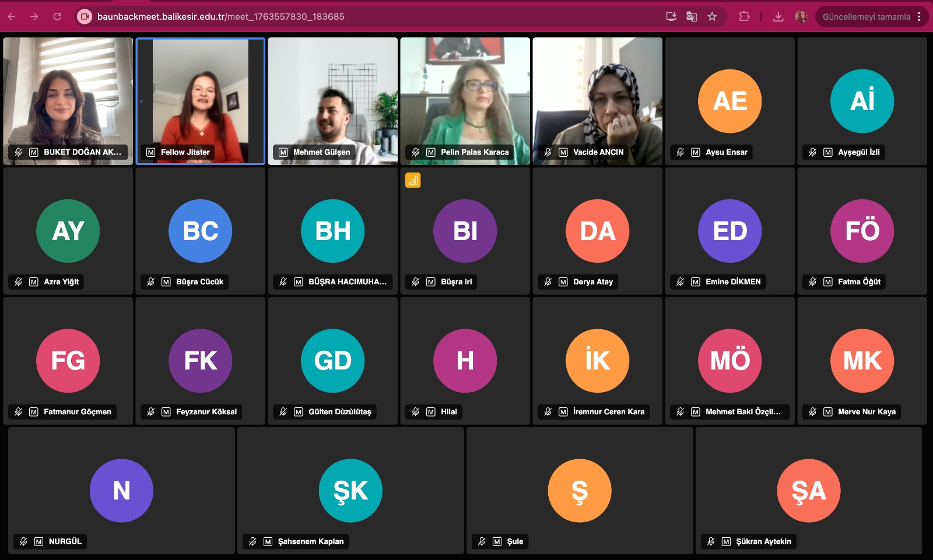The width and height of the screenshot is (933, 560).
Task: Select Mehmet Gülşen's video tile
Action: point(333,101)
